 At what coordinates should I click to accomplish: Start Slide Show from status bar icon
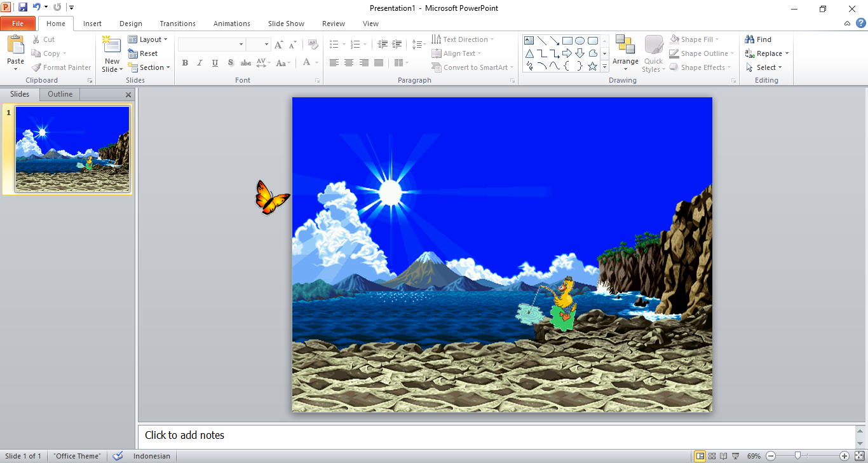pyautogui.click(x=735, y=456)
